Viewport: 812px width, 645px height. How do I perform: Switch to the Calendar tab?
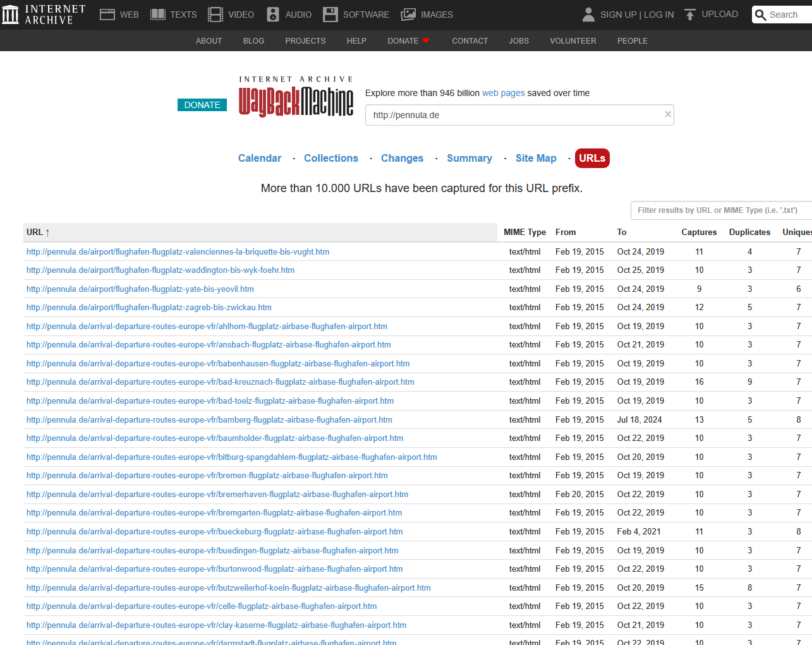coord(260,159)
